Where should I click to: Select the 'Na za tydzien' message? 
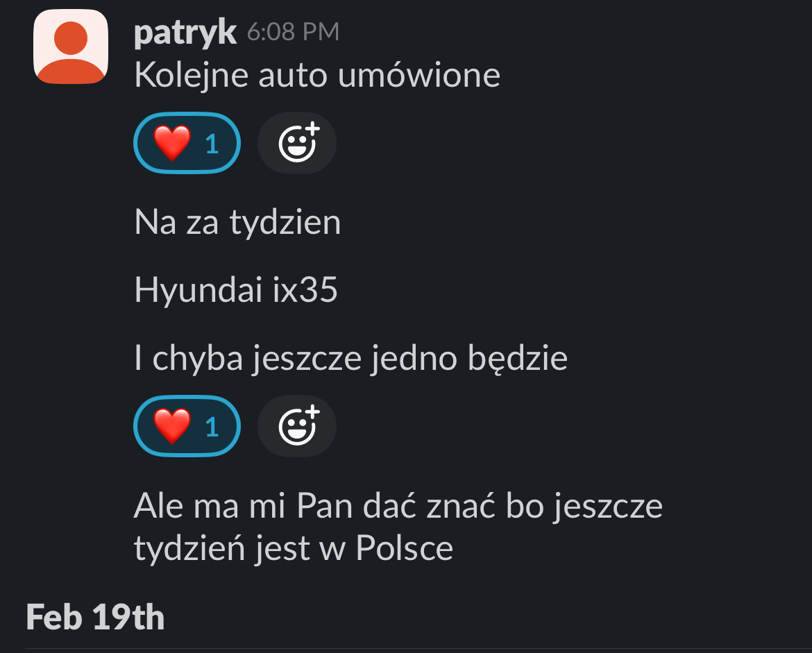237,223
